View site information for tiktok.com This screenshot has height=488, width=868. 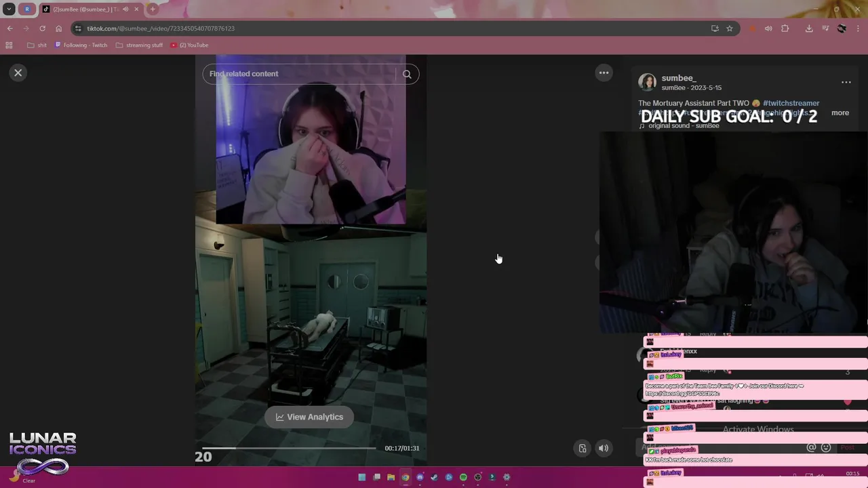(78, 28)
